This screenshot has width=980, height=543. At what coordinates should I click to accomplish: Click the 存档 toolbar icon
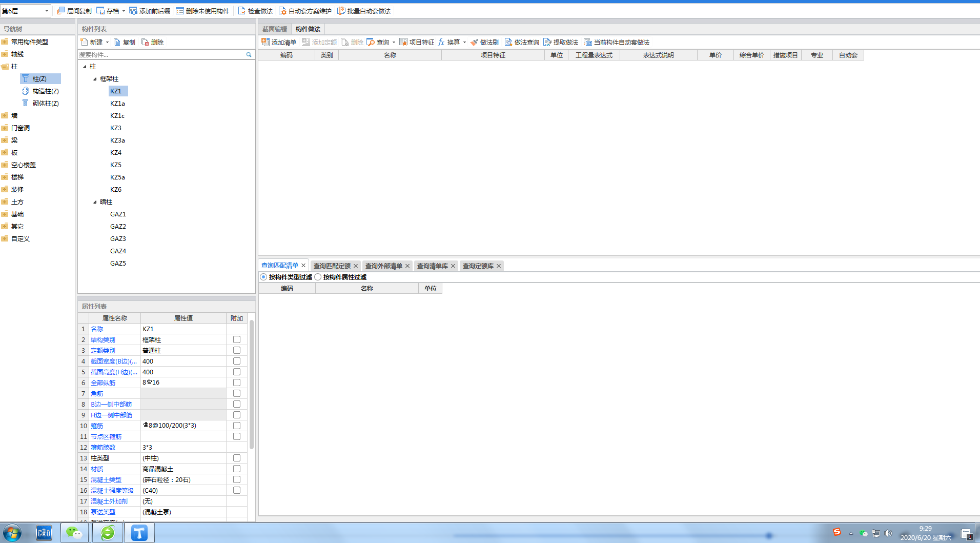[x=100, y=11]
